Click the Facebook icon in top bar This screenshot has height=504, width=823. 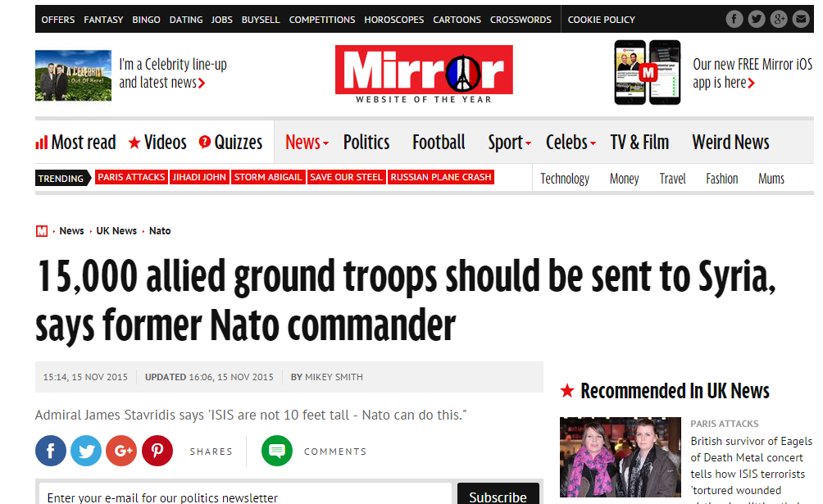pyautogui.click(x=734, y=20)
